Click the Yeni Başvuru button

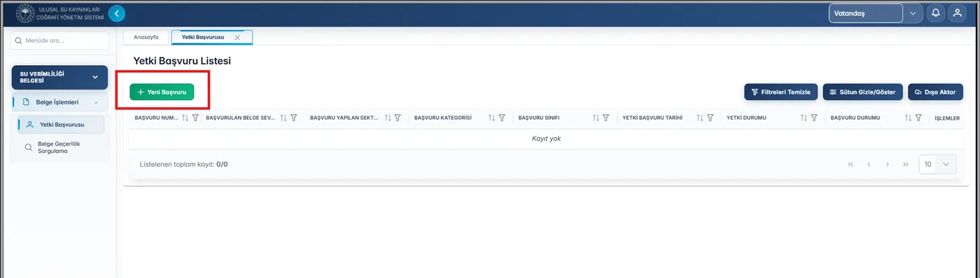click(162, 92)
